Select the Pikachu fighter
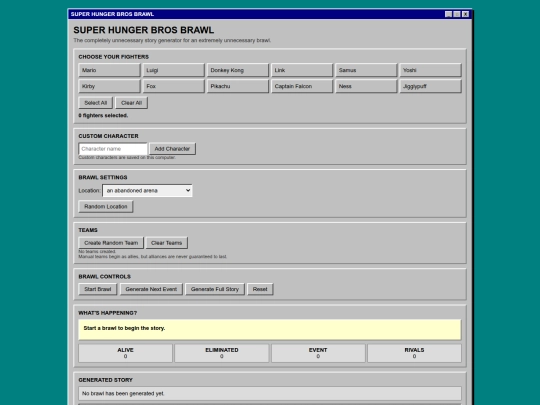 pos(238,86)
